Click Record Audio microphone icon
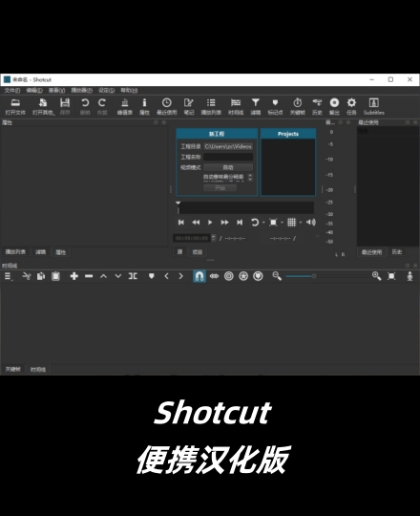The height and width of the screenshot is (516, 420). click(x=409, y=276)
